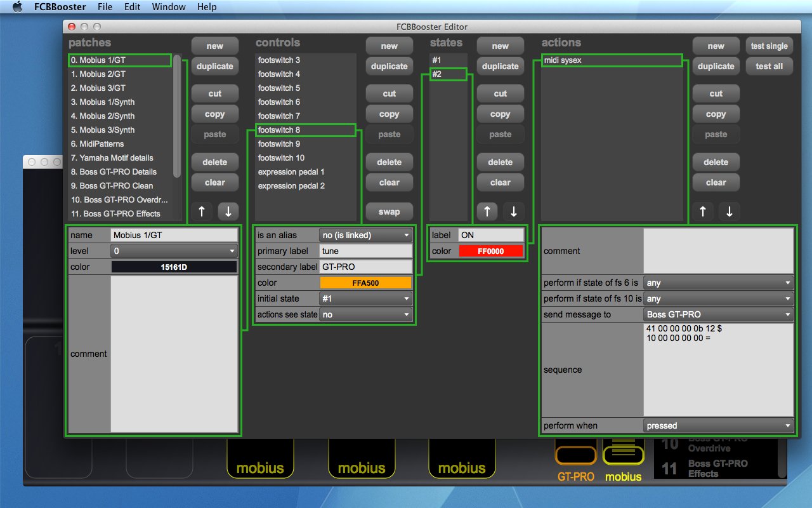Cut the selected patch
812x508 pixels.
click(x=215, y=93)
